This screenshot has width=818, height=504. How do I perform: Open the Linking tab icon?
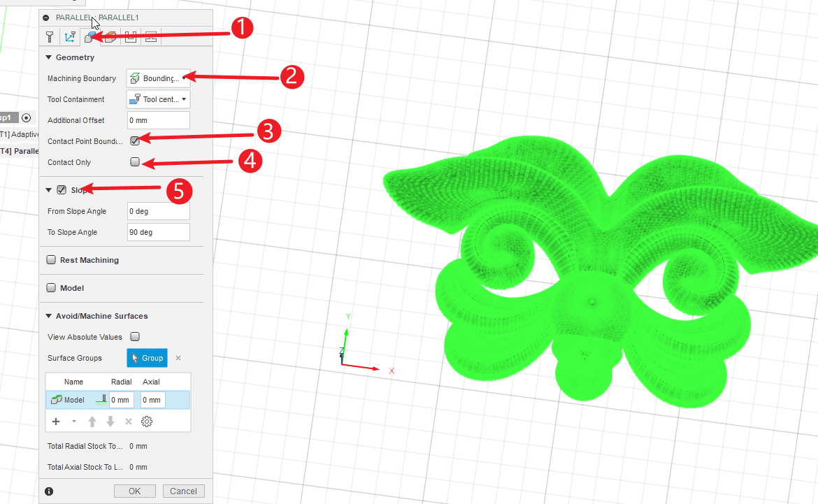pyautogui.click(x=150, y=38)
